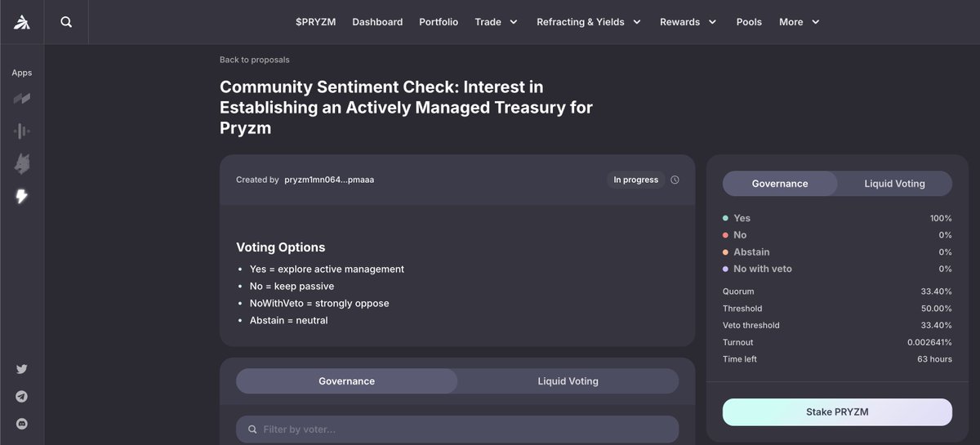Open the first app icon under Apps
This screenshot has height=445, width=980.
click(x=22, y=99)
